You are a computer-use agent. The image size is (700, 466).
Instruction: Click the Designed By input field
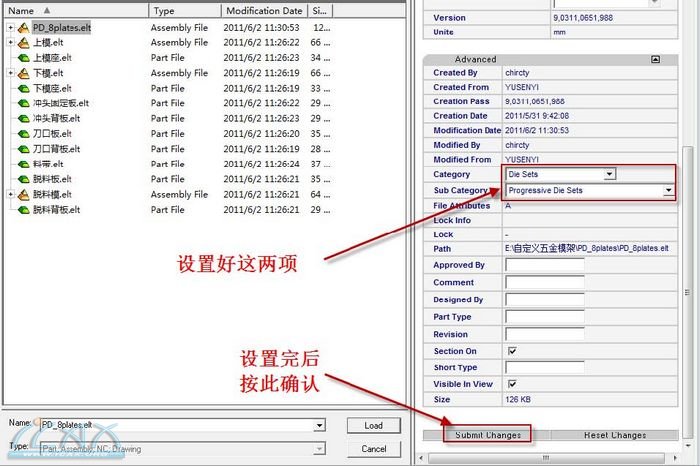(545, 300)
